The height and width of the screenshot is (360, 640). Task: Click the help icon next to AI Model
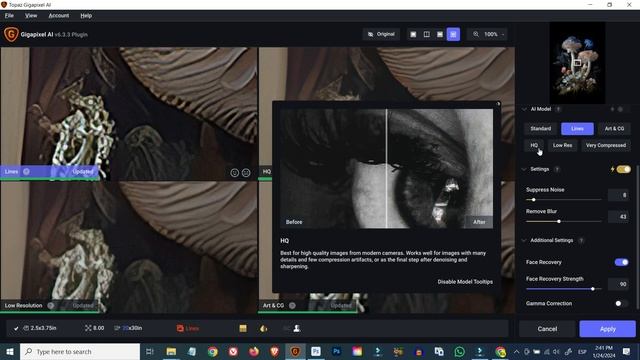[x=558, y=109]
